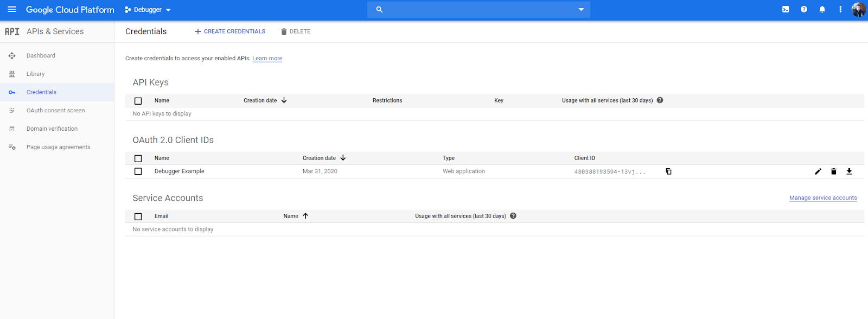Download the Debugger Example client JSON
Image resolution: width=868 pixels, height=319 pixels.
tap(850, 171)
